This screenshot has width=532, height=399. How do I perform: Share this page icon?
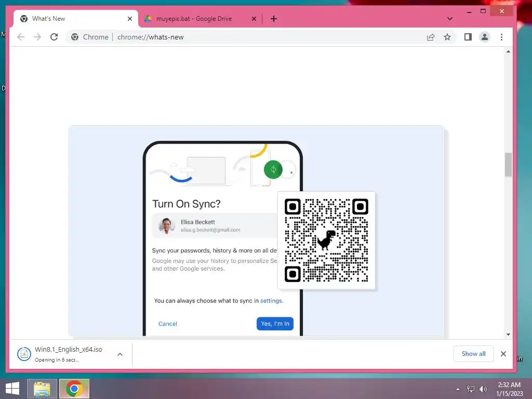(431, 37)
